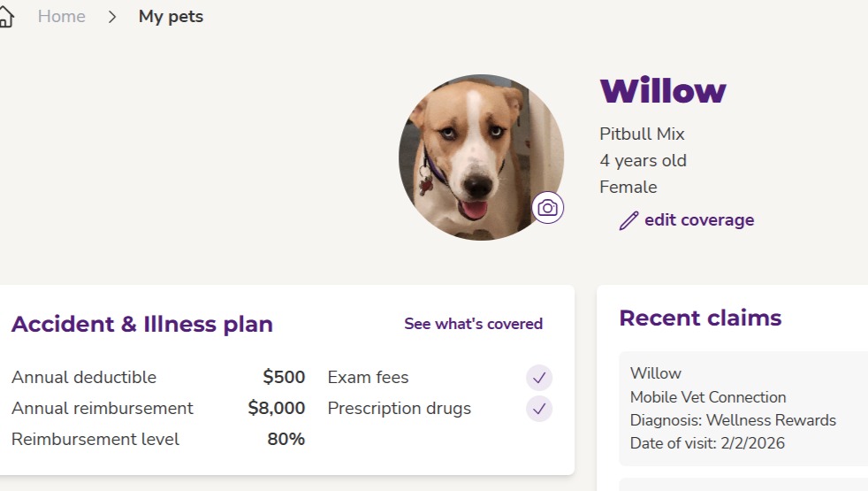Click the 80% reimbursement level value
Image resolution: width=868 pixels, height=491 pixels.
tap(286, 440)
